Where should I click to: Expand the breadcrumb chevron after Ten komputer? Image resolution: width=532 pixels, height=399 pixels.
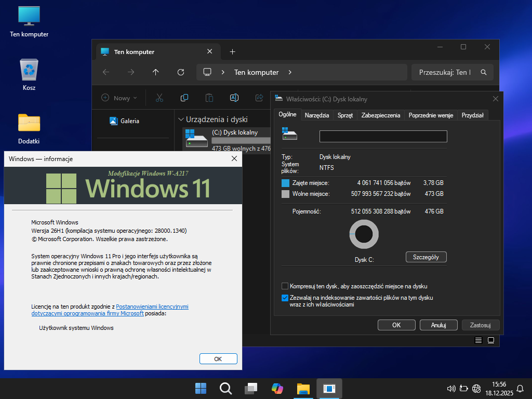pos(290,72)
